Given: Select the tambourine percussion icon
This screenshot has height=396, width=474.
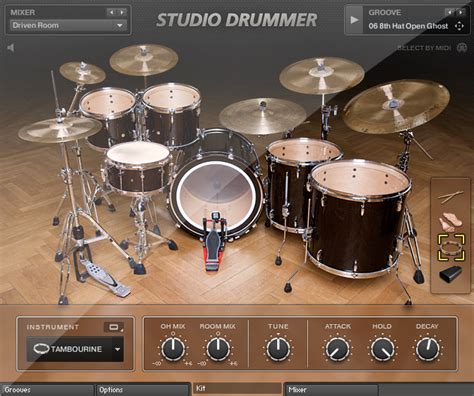Looking at the screenshot, I should click(451, 247).
